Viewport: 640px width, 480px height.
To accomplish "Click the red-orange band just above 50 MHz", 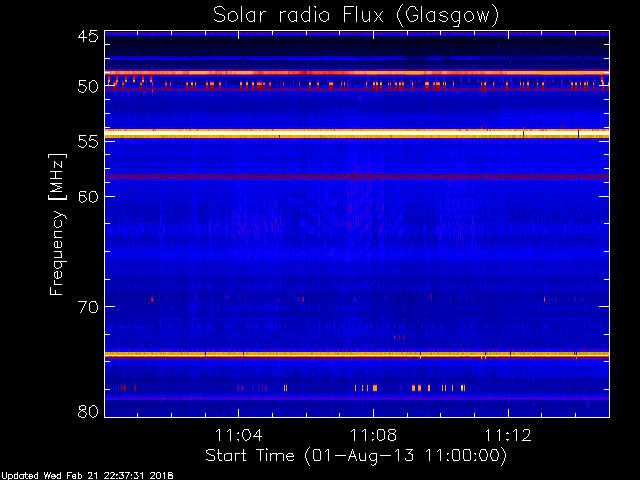I will tap(357, 73).
